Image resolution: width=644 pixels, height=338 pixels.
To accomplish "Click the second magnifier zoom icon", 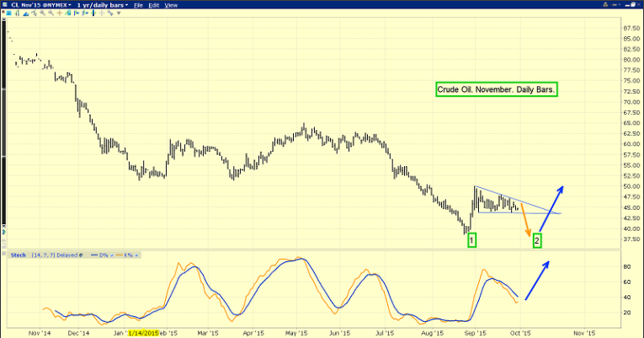I will [x=51, y=13].
